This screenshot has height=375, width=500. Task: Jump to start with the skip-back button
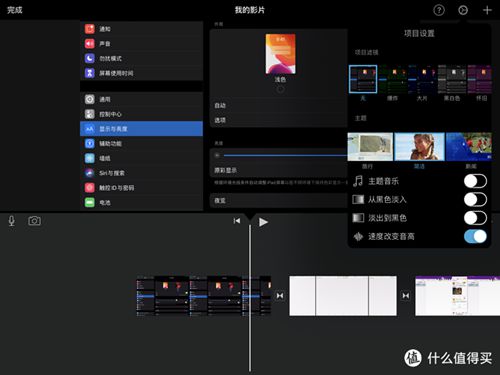coord(237,221)
